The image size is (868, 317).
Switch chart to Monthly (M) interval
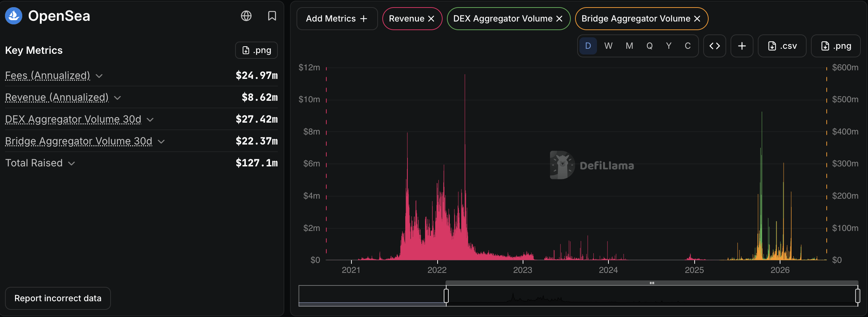pyautogui.click(x=629, y=46)
